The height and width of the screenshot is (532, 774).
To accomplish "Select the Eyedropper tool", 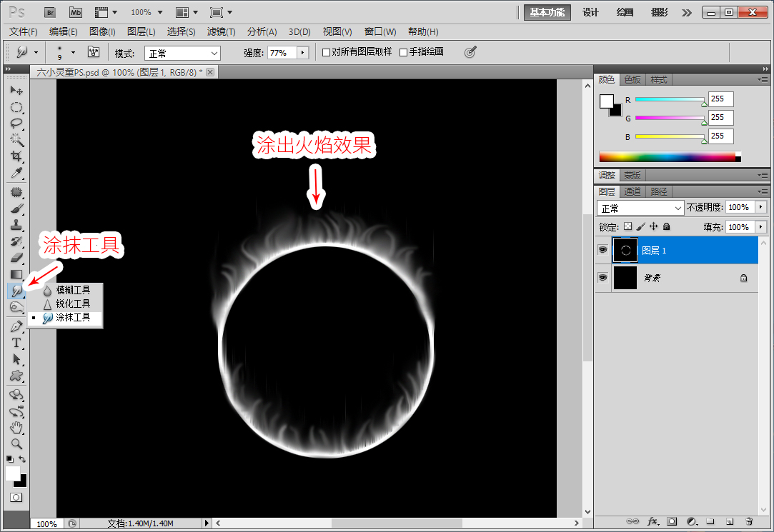I will [x=16, y=173].
